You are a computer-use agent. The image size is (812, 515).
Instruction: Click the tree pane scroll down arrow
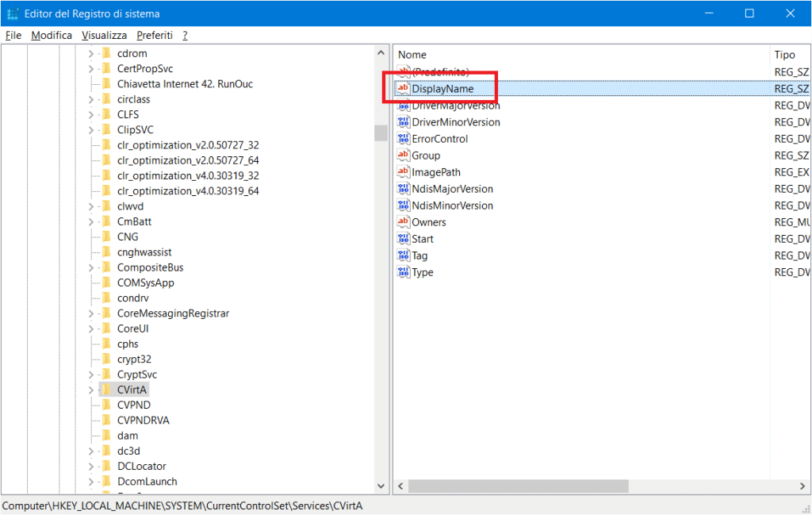point(381,486)
